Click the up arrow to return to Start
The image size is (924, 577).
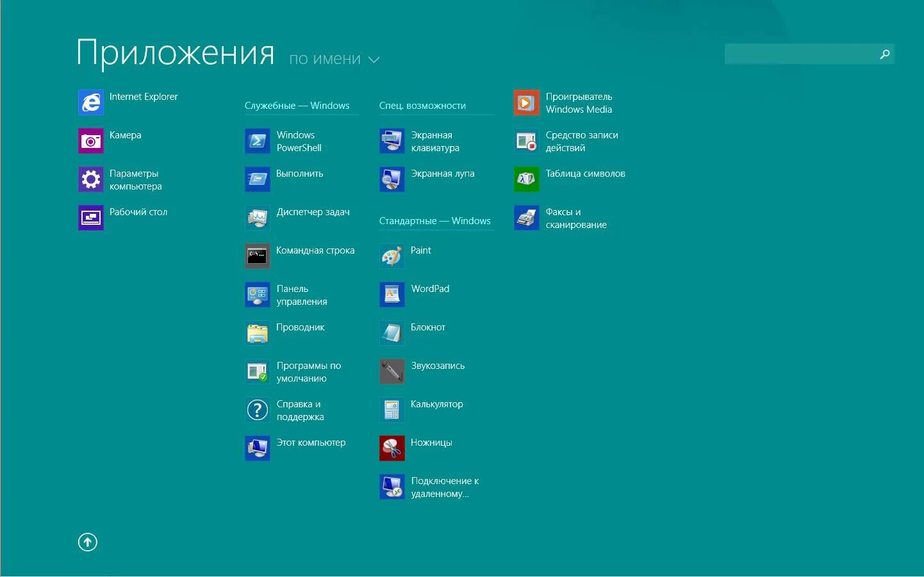(88, 542)
